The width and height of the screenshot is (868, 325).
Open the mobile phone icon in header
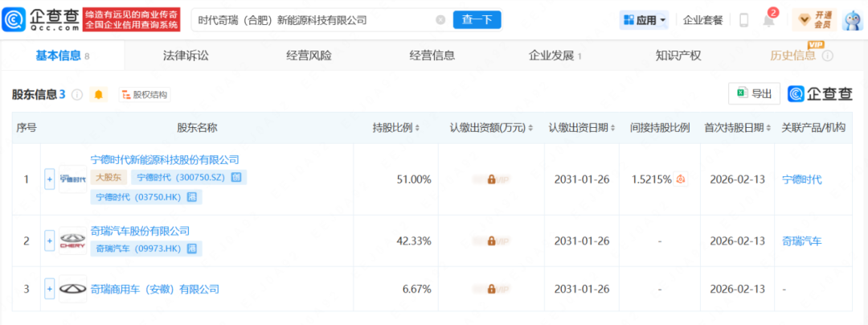click(x=743, y=20)
